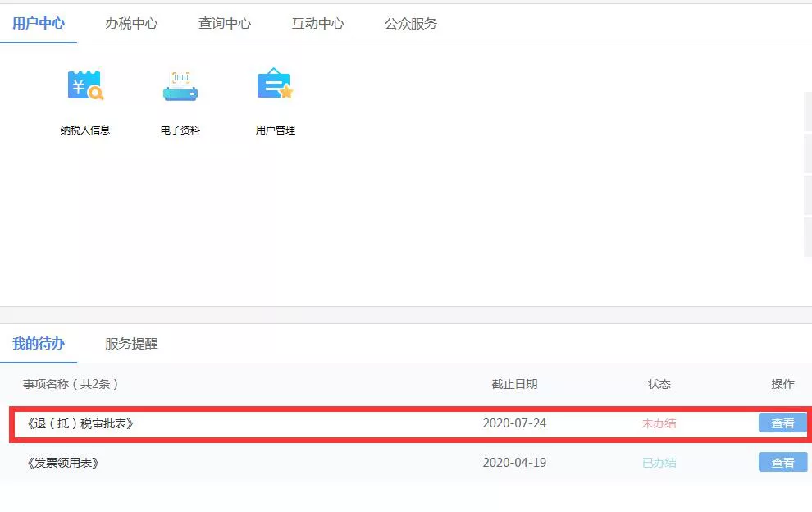Viewport: 812px width, 512px height.
Task: Select the 《发票领用表》 item name
Action: tap(62, 463)
